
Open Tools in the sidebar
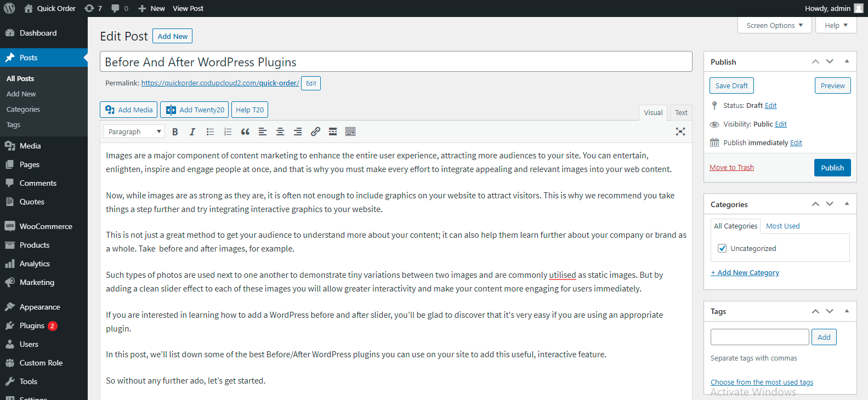44,381
